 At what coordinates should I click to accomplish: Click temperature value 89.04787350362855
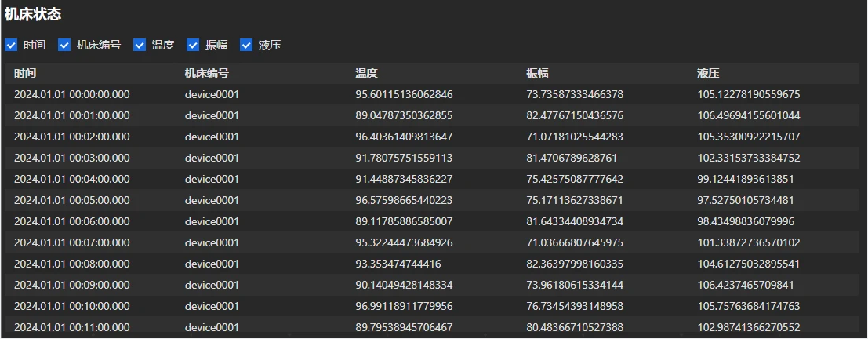[x=404, y=116]
